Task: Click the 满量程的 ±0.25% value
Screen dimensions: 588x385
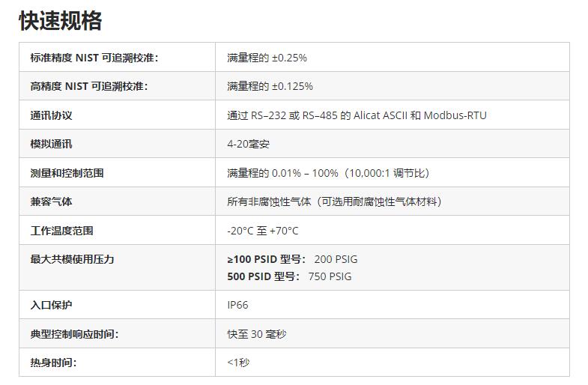Action: 267,58
